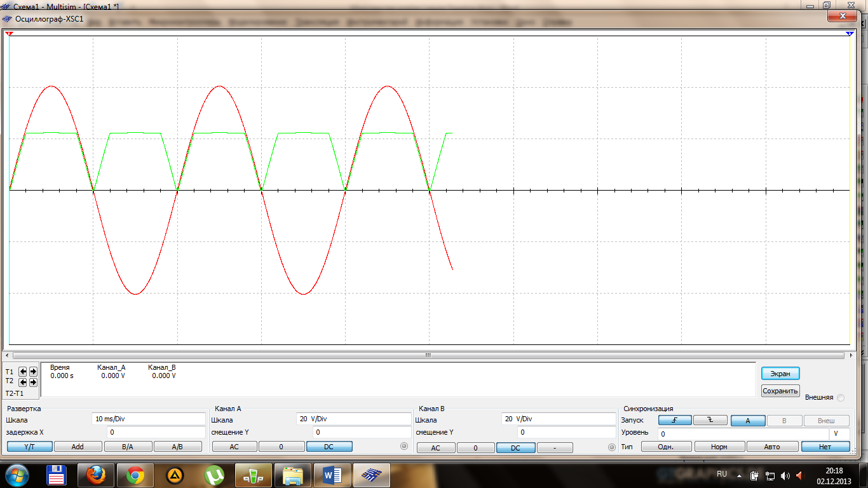
Task: Click Уровень unit V field
Action: pos(839,433)
